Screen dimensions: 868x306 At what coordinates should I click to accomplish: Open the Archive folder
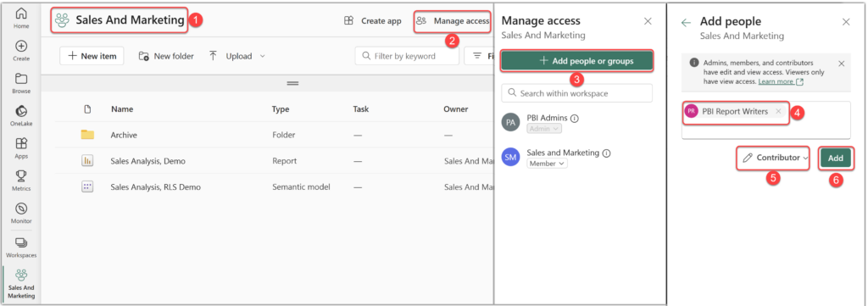124,135
